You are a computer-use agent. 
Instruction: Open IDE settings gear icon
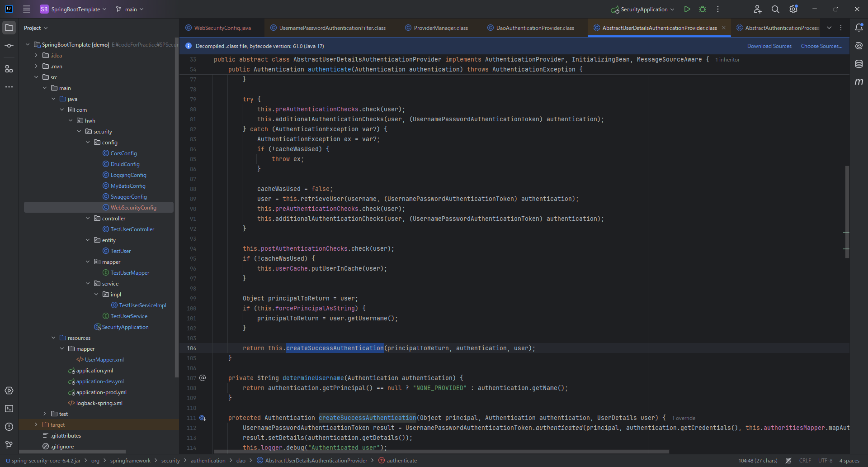point(793,9)
